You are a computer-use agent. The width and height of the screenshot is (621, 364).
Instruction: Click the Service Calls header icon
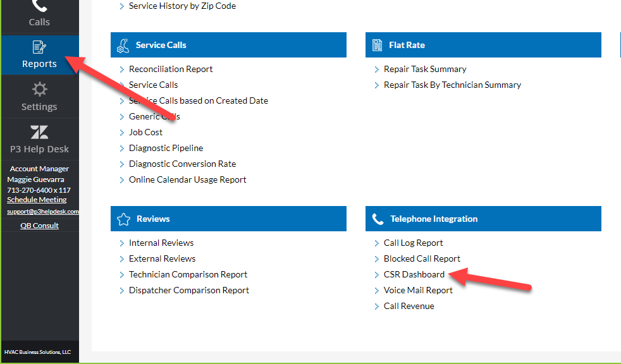[x=123, y=45]
